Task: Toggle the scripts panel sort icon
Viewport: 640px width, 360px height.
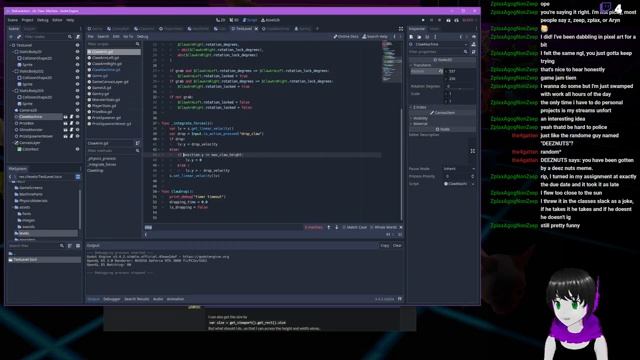Action: (x=138, y=143)
